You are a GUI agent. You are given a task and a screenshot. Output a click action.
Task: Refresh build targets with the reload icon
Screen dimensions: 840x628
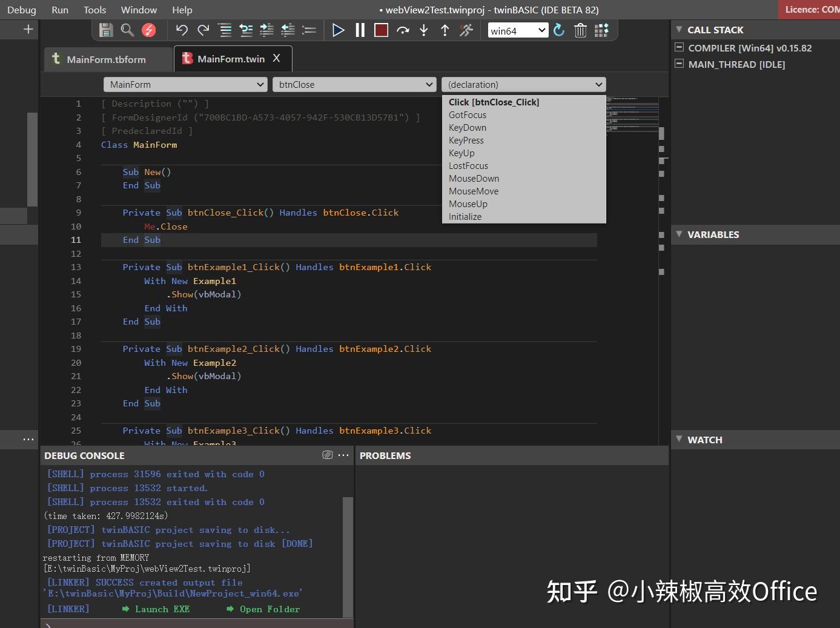(x=558, y=30)
